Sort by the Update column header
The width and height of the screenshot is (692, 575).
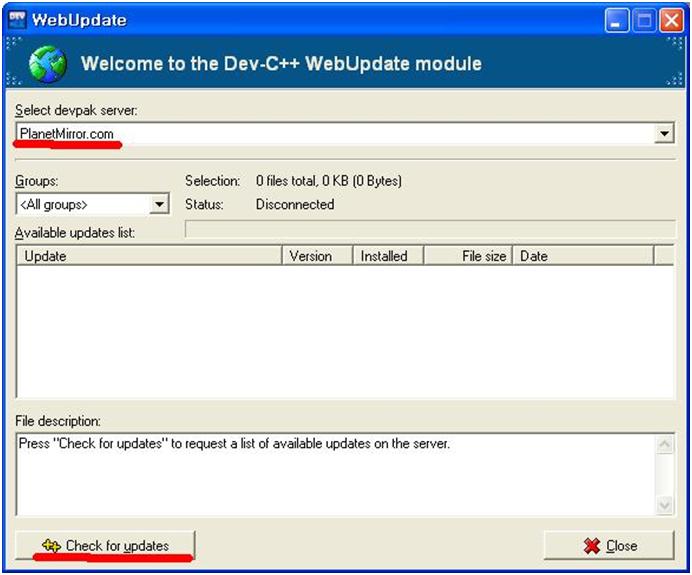pos(149,256)
